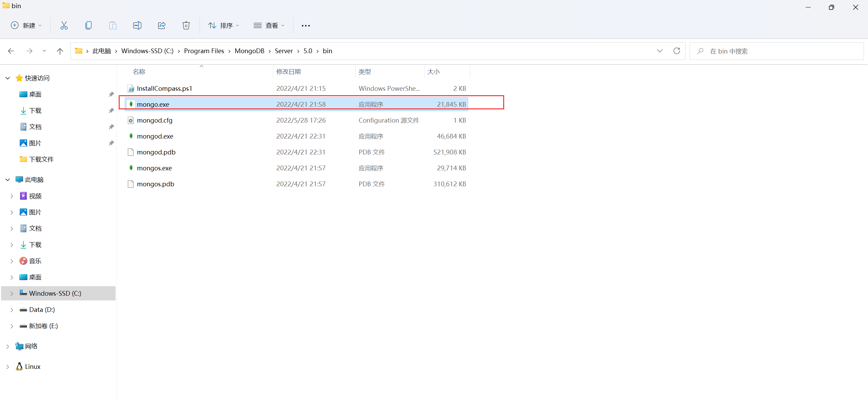
Task: Click the Delete trash icon
Action: pyautogui.click(x=186, y=25)
